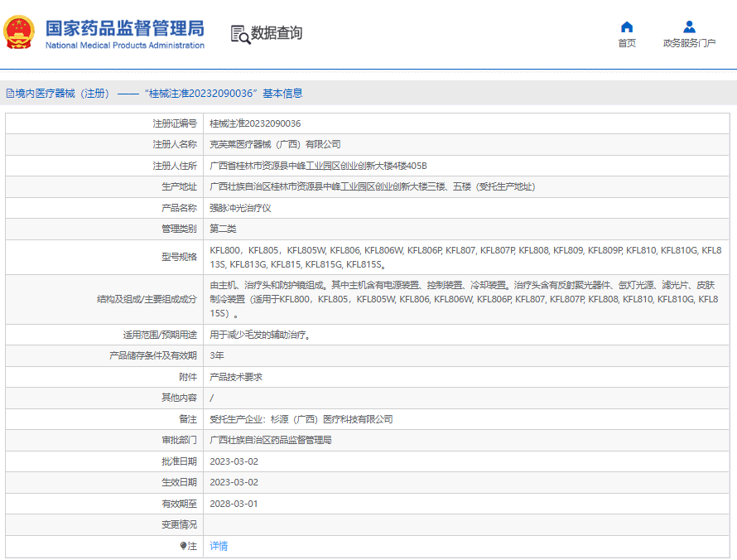Select product name 强脉冲光治疗仪
Screen dimensions: 737x560
pos(240,208)
